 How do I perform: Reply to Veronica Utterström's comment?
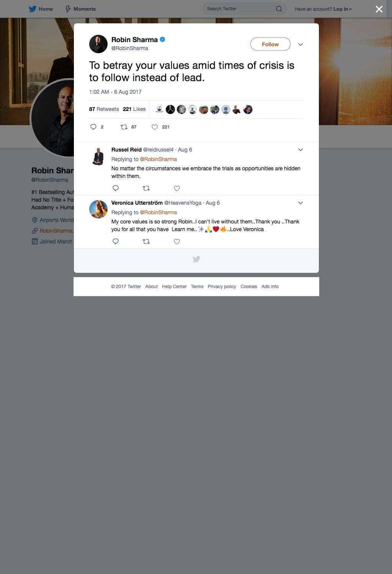[116, 241]
